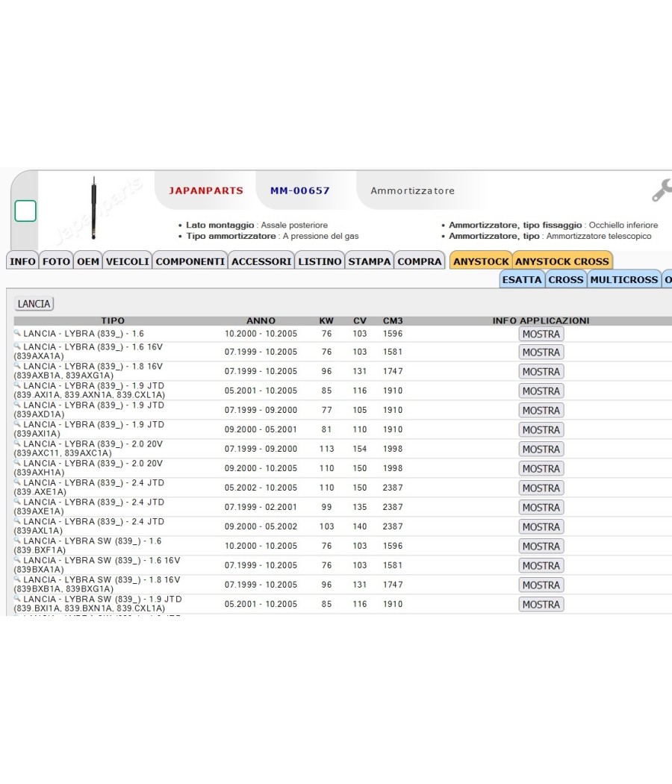The height and width of the screenshot is (784, 672).
Task: Click the LANCIA brand filter button
Action: pos(34,303)
